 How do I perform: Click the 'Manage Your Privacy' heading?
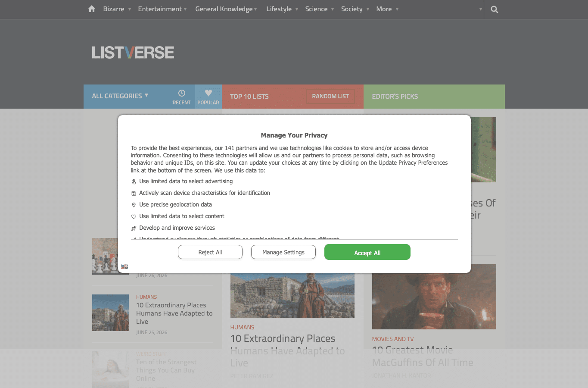[x=294, y=135]
